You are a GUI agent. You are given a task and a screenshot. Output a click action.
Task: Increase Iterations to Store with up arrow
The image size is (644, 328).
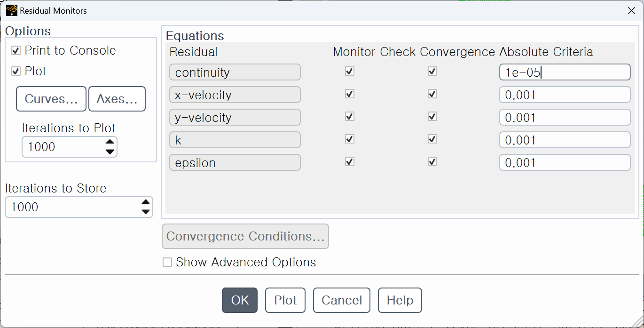146,202
